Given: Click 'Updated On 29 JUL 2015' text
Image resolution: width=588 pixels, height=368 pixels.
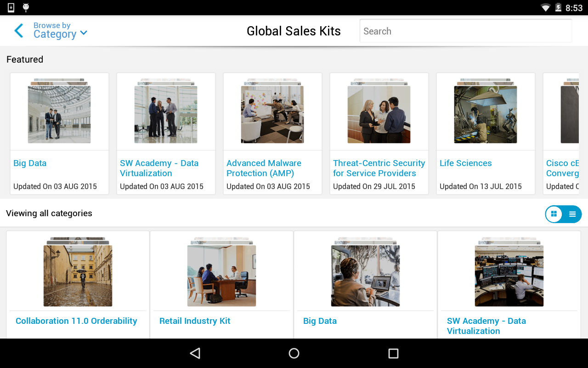Looking at the screenshot, I should 374,186.
